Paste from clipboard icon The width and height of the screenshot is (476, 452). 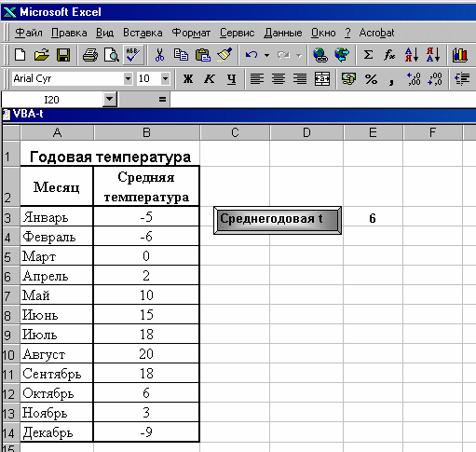click(203, 55)
